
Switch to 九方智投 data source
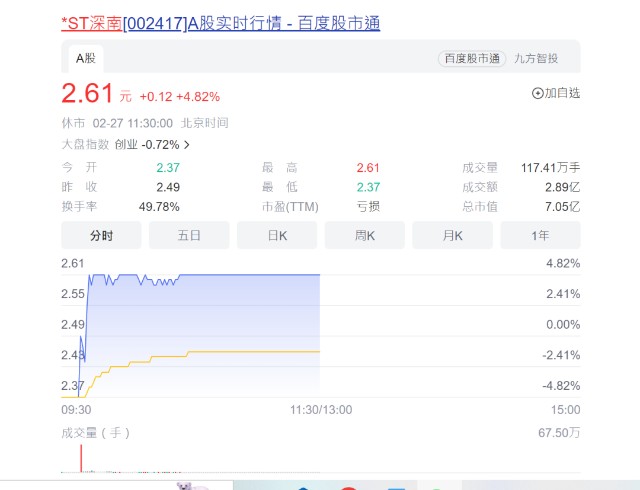click(x=536, y=58)
